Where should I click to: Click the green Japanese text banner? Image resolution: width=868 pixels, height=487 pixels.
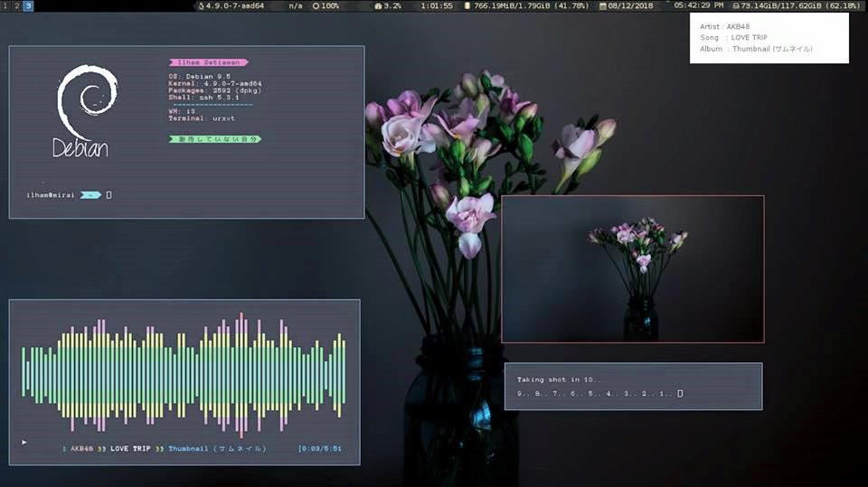pyautogui.click(x=215, y=139)
